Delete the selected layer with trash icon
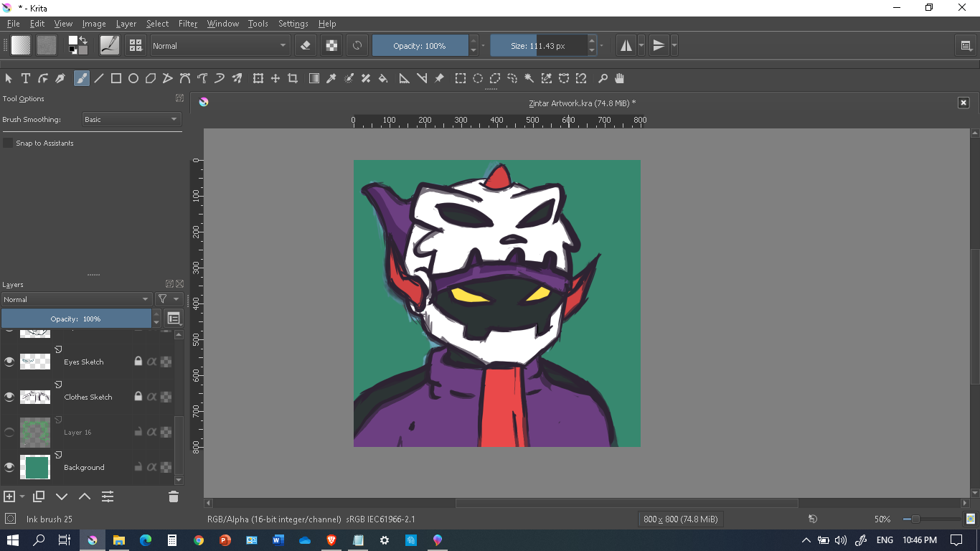The height and width of the screenshot is (551, 980). [173, 496]
